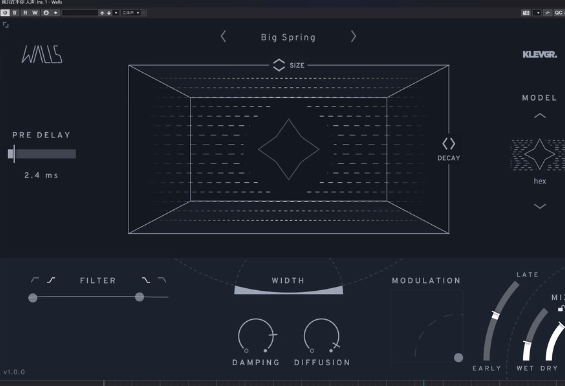
Task: Open the dropdown right of preset arrows
Action: 131,13
